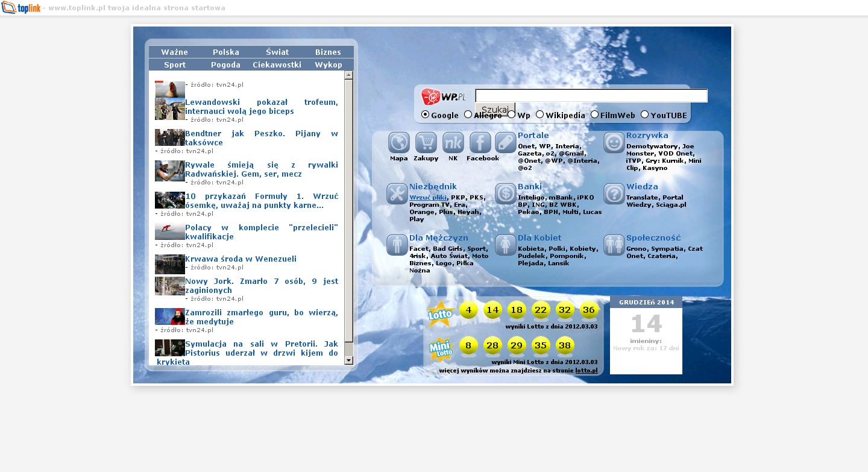Open the Facebook icon

click(x=480, y=143)
